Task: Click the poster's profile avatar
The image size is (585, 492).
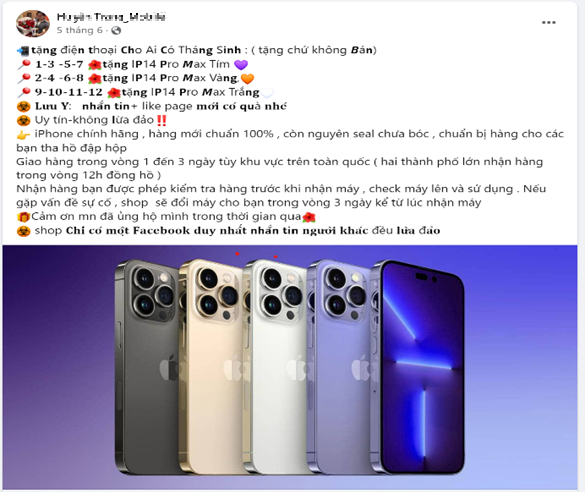Action: point(32,23)
